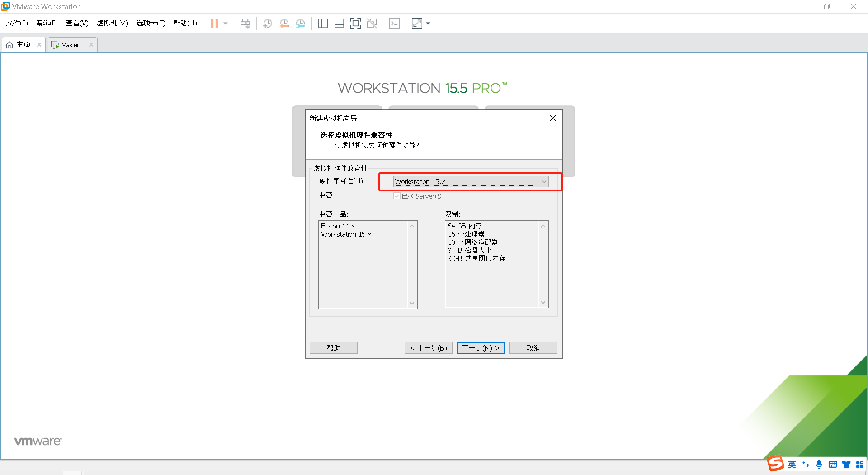Toggle the thumbnail bar view icon

(x=339, y=24)
